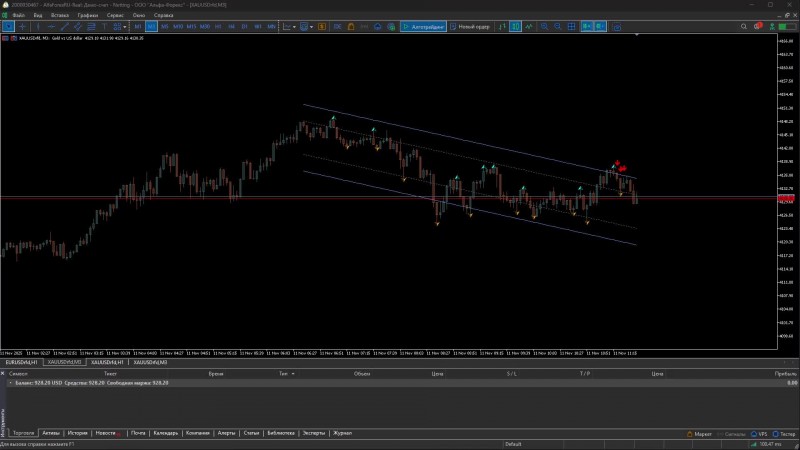Select the horizontal line drawing tool
Image resolution: width=800 pixels, height=450 pixels.
point(51,27)
